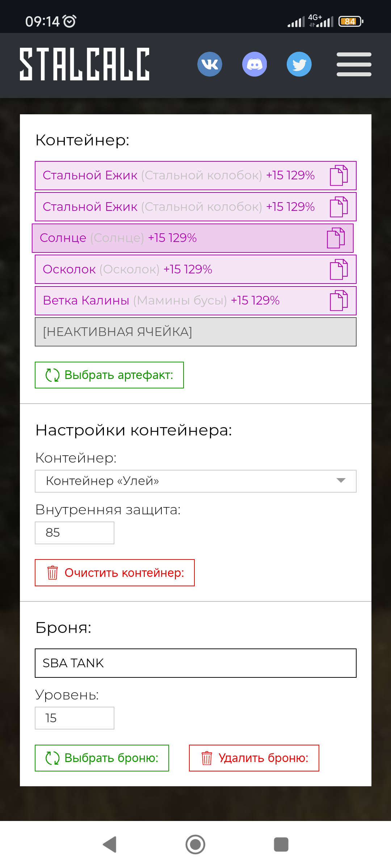391x868 pixels.
Task: Select the inactive НЕАКТИВНАЯ ЯЧЕЙКА slot
Action: coord(195,332)
